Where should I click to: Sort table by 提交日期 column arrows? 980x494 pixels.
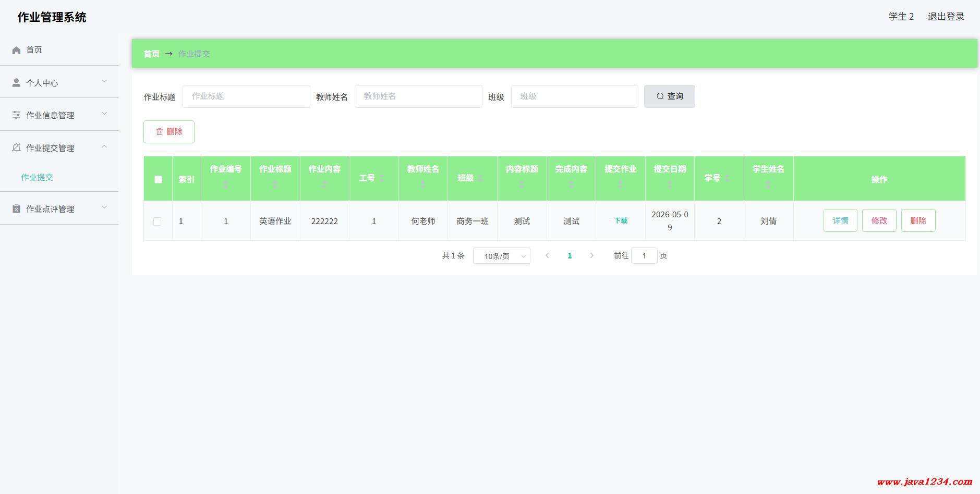(670, 184)
